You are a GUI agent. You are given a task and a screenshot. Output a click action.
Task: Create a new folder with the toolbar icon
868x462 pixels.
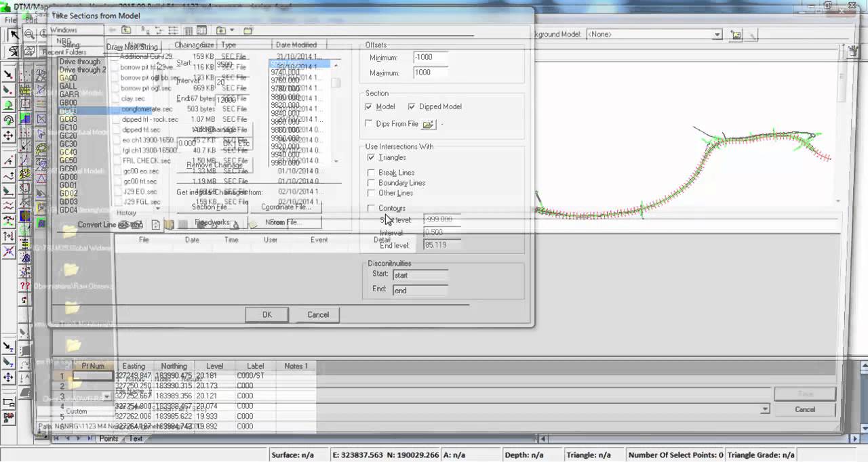pyautogui.click(x=248, y=30)
